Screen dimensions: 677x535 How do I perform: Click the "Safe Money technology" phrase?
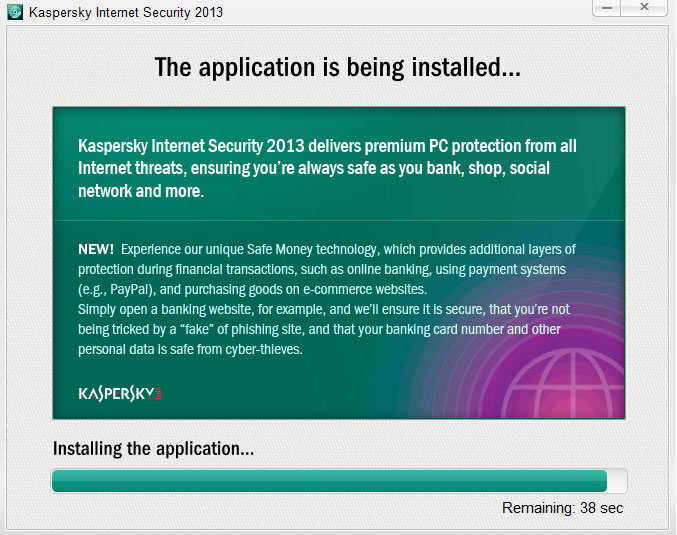pos(312,249)
